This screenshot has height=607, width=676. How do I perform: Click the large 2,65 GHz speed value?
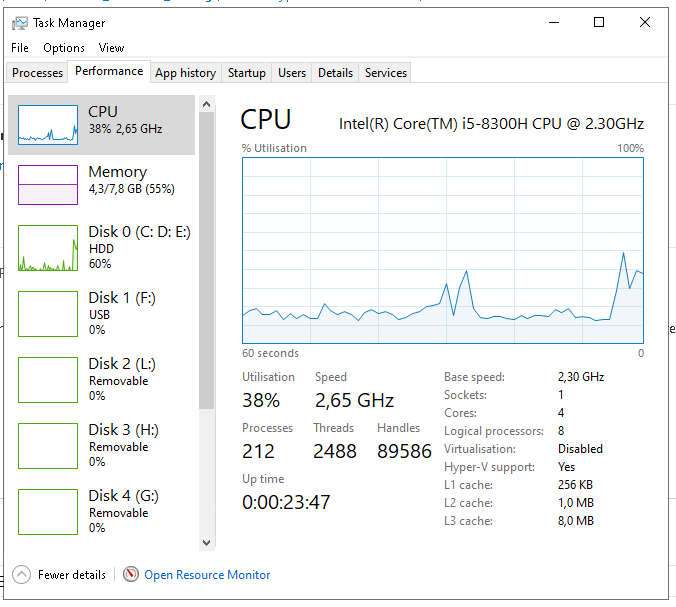point(354,400)
